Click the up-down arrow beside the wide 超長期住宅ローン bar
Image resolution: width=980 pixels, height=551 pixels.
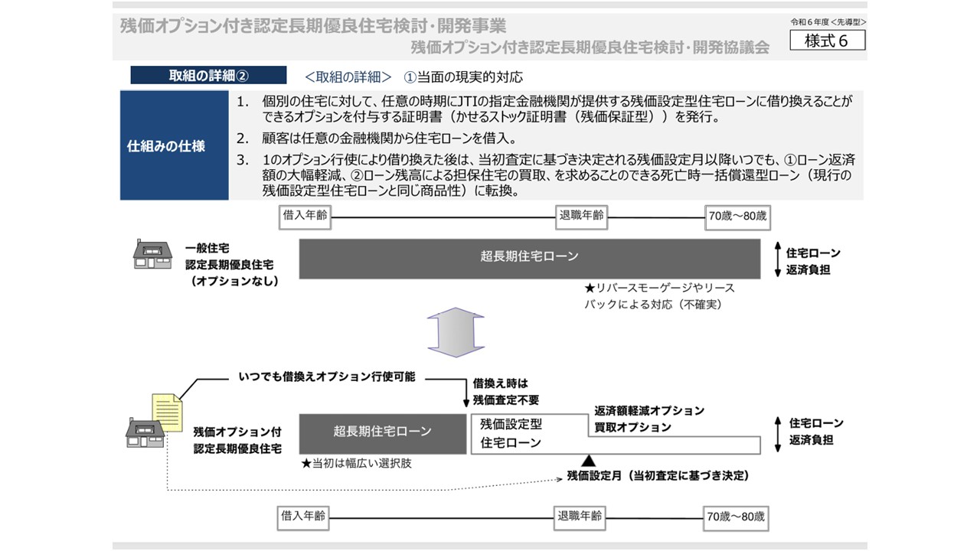[777, 259]
